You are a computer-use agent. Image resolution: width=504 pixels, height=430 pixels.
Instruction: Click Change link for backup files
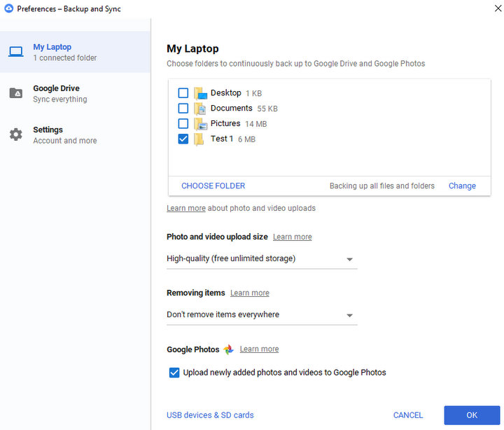tap(462, 186)
